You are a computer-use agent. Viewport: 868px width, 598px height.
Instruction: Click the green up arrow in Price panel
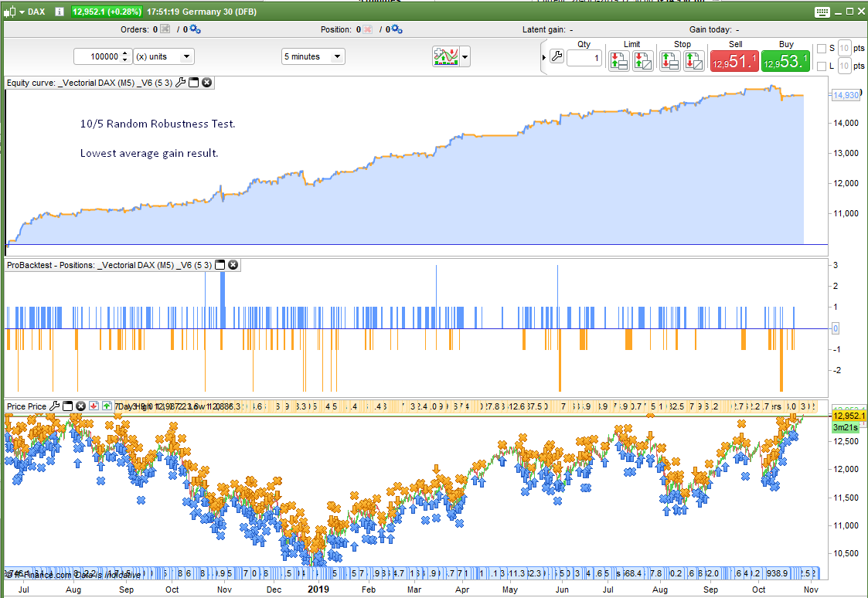tap(107, 406)
